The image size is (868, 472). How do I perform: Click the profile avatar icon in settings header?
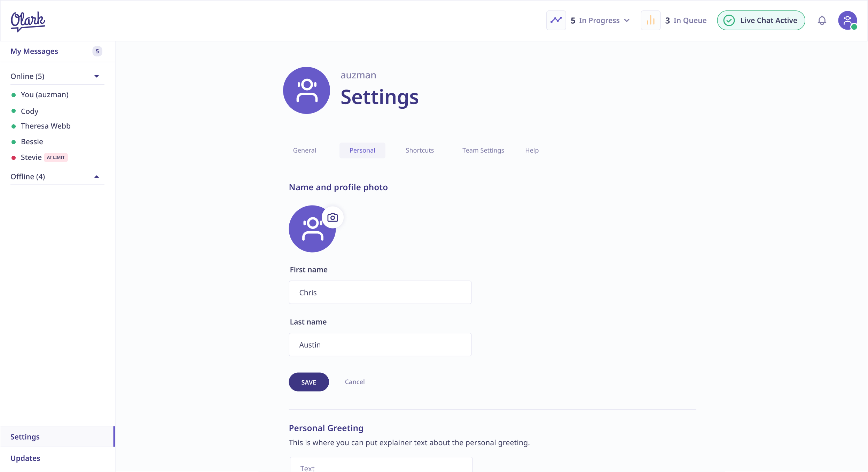pyautogui.click(x=307, y=90)
